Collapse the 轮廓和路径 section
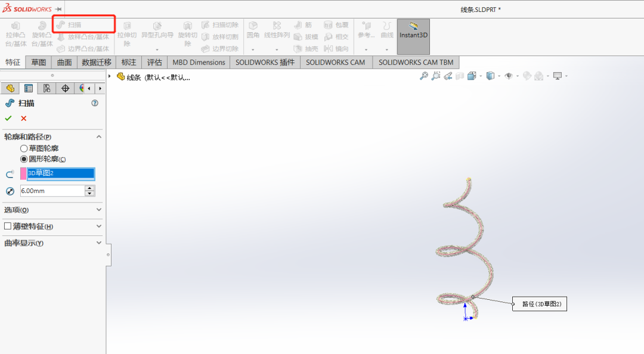 99,136
